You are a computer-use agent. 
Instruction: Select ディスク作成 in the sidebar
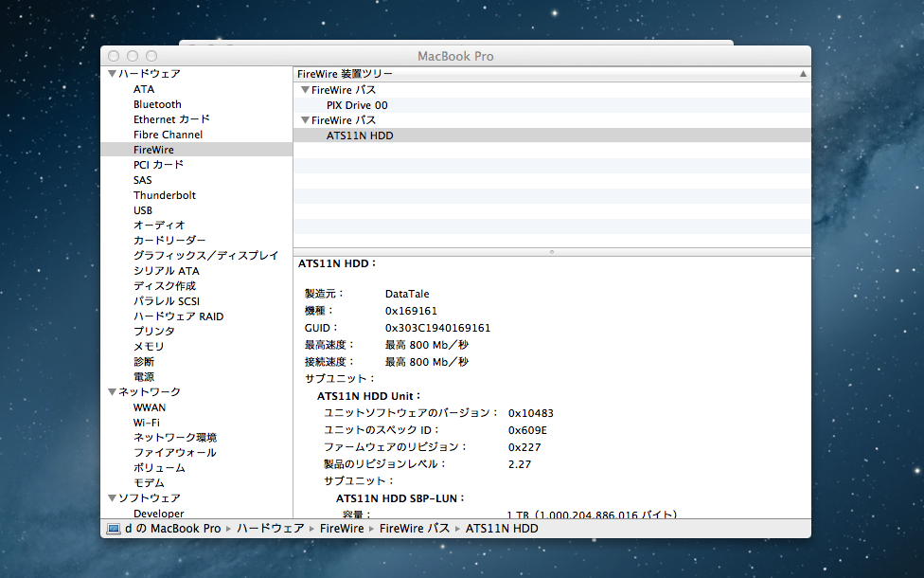point(165,286)
